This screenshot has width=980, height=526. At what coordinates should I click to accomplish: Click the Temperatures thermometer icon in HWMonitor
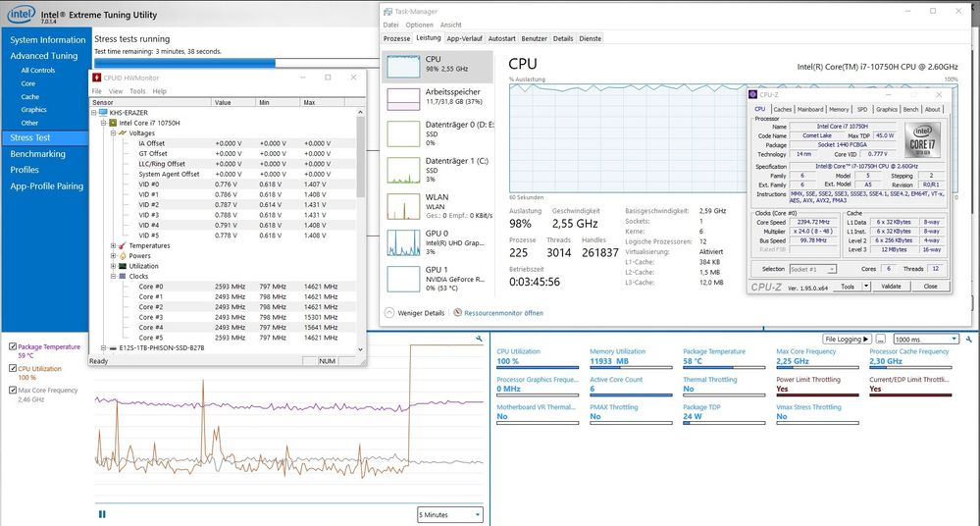coord(123,245)
